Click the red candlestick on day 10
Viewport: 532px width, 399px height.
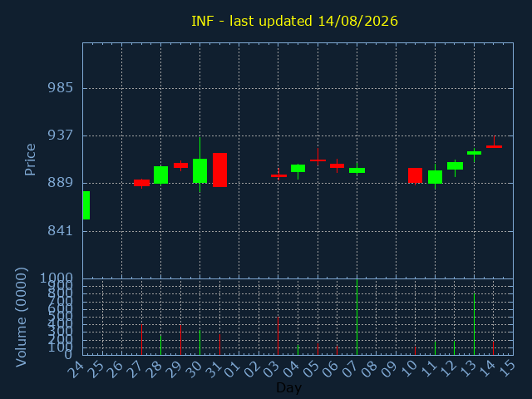pos(415,175)
